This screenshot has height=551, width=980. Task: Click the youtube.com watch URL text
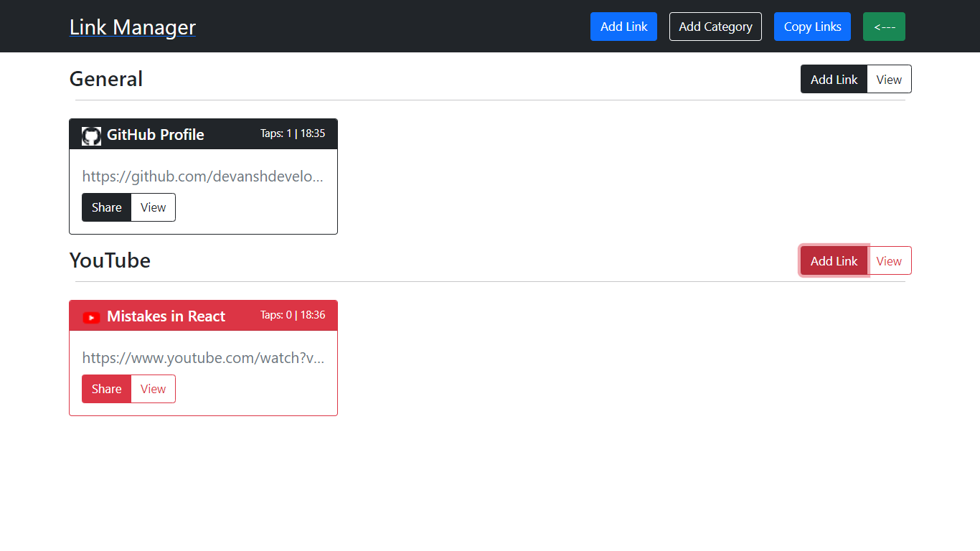[203, 358]
